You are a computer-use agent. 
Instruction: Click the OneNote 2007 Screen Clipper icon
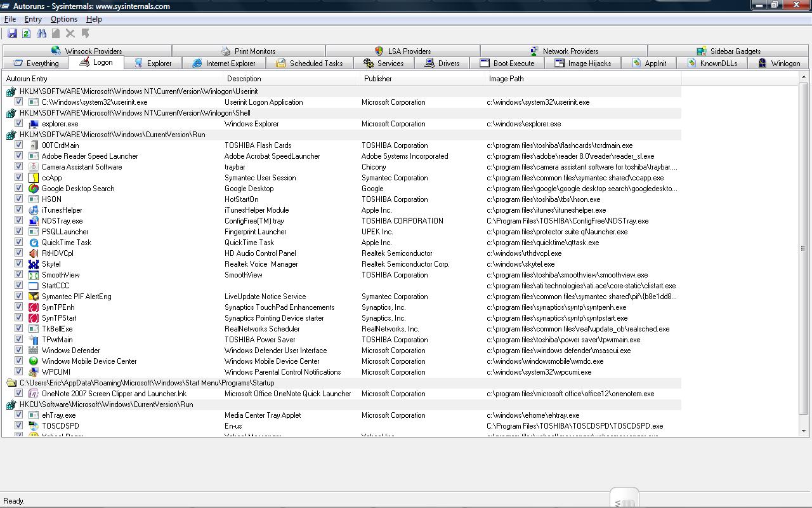coord(34,394)
